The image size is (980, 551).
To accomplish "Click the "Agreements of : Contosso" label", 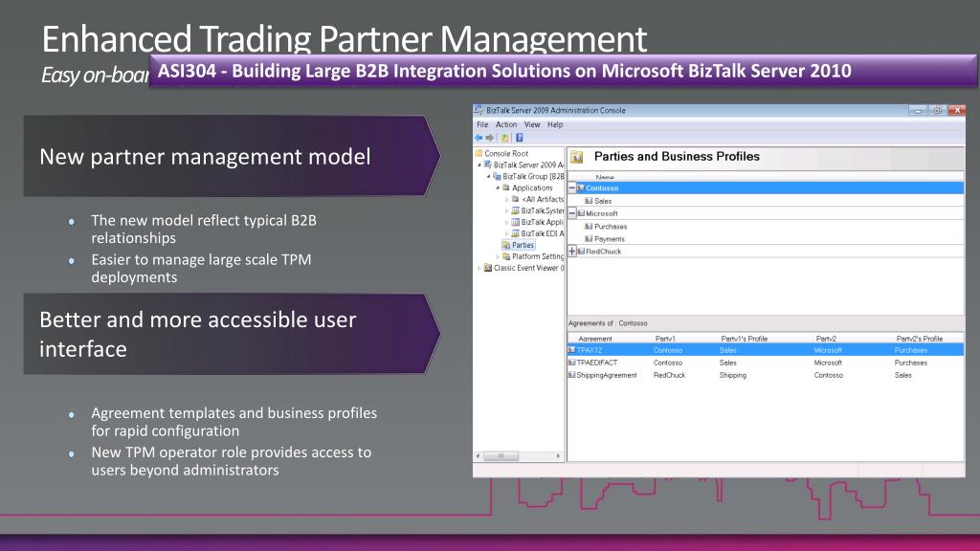I will pos(608,323).
